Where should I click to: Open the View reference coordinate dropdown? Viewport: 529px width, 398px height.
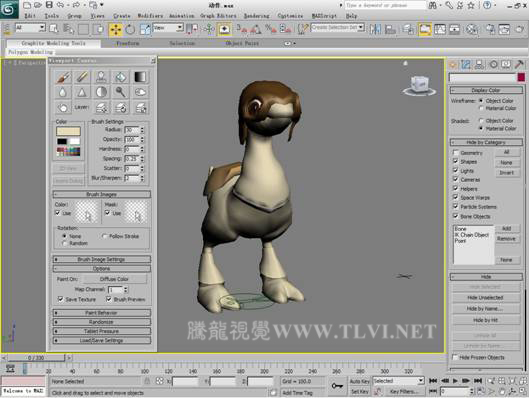coord(168,28)
